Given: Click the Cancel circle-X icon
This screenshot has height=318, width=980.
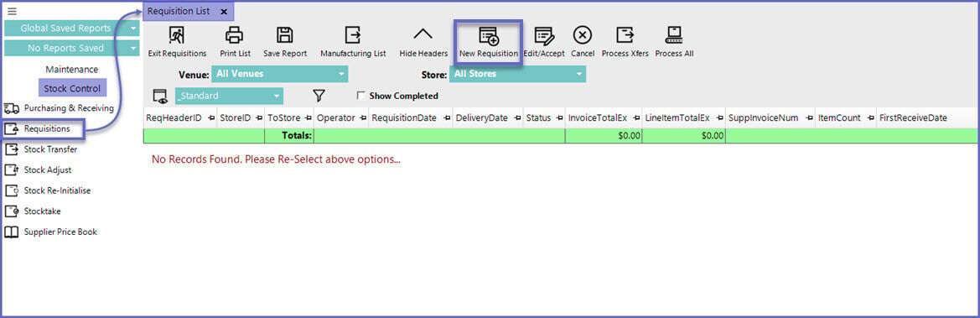Looking at the screenshot, I should 583,35.
